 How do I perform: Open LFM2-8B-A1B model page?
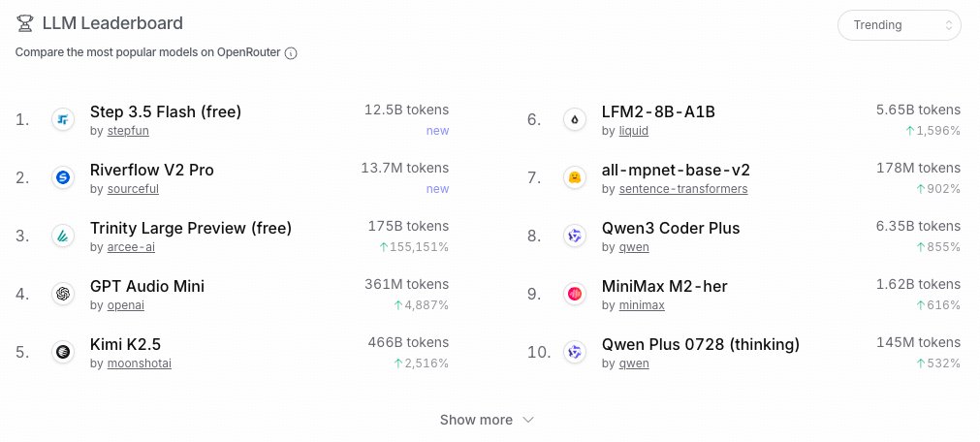658,111
